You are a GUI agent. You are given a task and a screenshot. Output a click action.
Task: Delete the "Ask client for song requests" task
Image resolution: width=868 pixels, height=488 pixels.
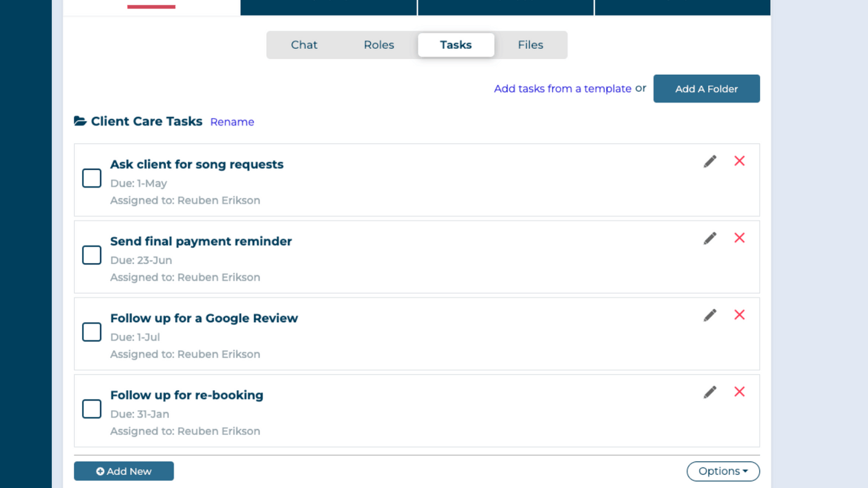739,160
